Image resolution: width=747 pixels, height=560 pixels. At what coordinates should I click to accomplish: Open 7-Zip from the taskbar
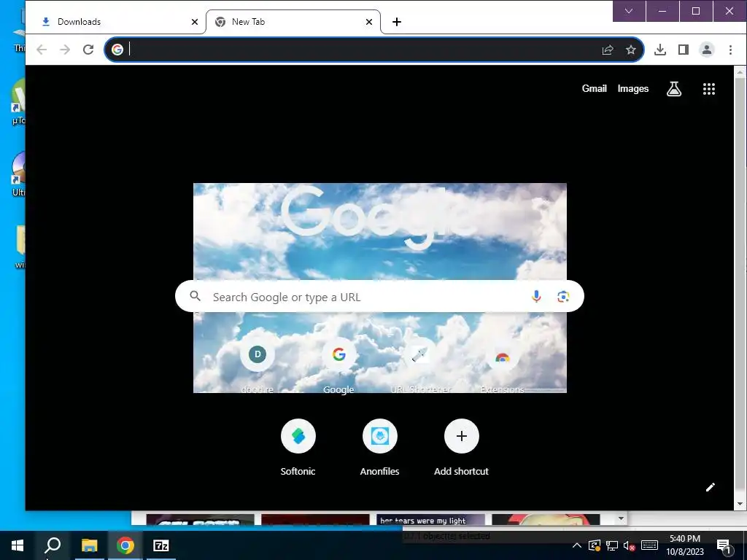pos(161,545)
